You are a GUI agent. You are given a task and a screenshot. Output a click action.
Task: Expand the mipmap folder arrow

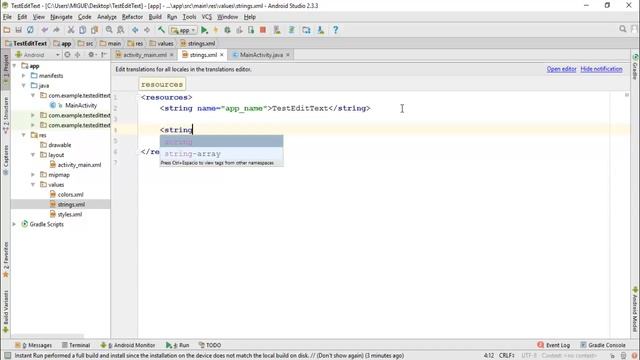pyautogui.click(x=33, y=175)
